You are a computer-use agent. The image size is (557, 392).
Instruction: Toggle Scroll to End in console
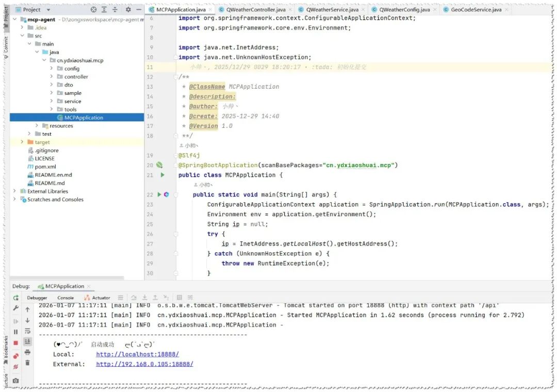tap(27, 341)
